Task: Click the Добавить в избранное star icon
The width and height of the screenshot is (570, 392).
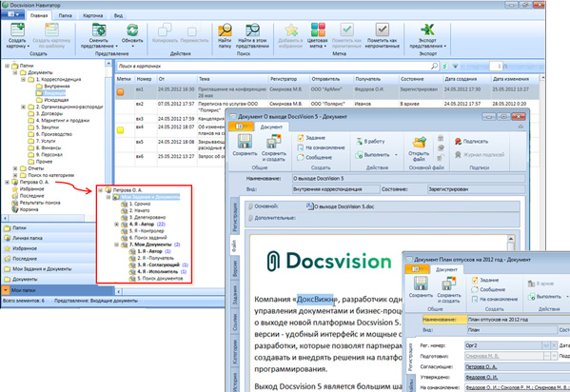Action: (291, 29)
